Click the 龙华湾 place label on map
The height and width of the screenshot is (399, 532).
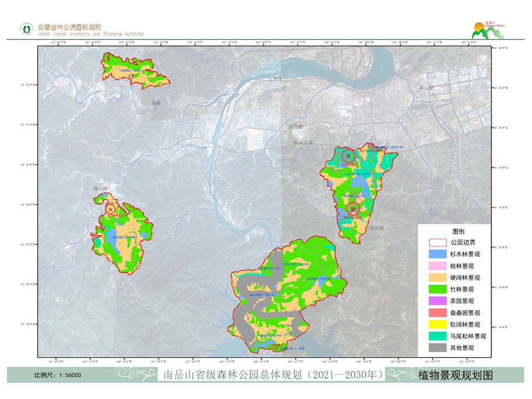point(276,79)
